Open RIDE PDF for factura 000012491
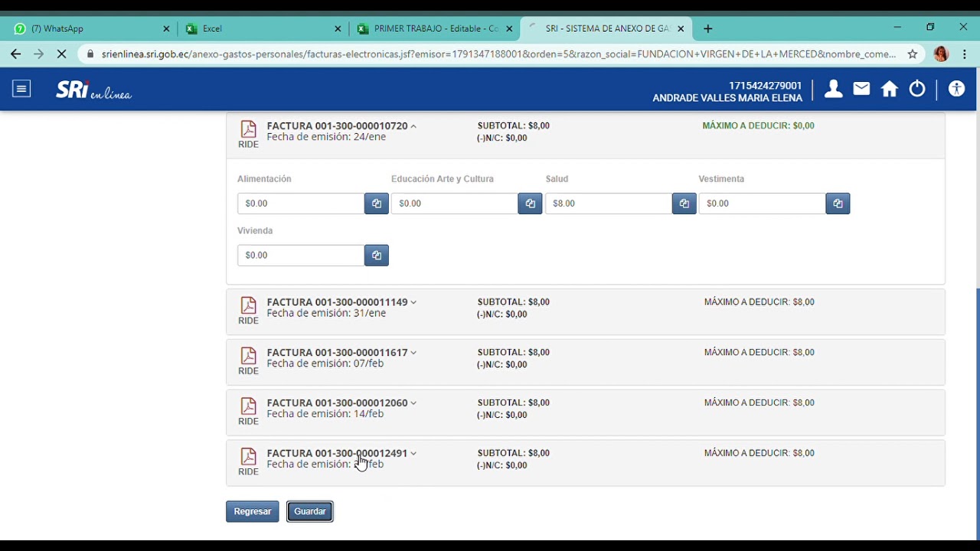 click(248, 461)
